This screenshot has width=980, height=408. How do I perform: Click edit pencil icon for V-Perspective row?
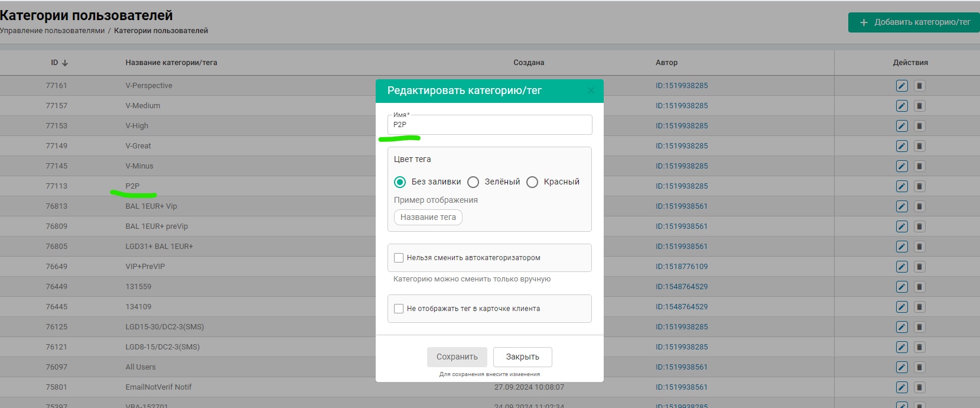[901, 86]
